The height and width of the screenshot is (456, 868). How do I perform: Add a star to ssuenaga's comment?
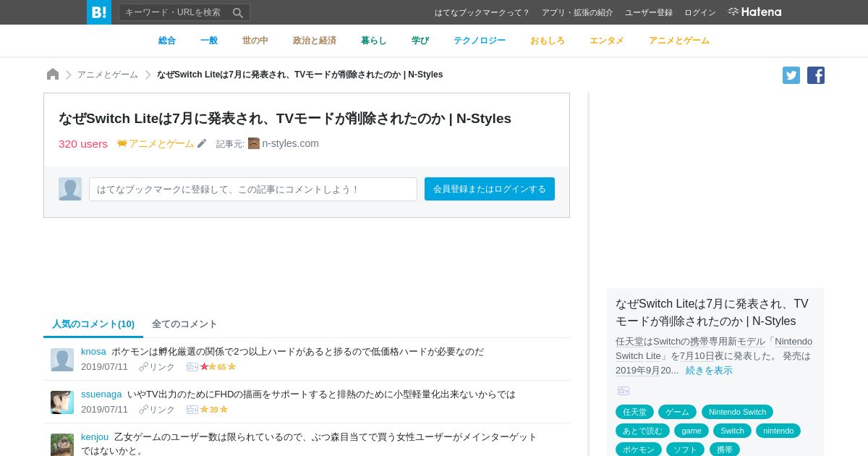click(x=192, y=410)
